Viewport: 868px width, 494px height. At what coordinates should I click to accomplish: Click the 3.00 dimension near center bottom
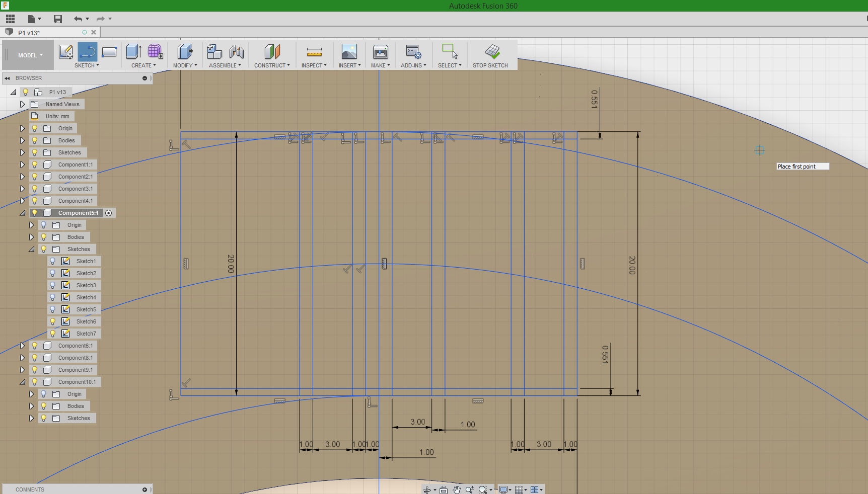pyautogui.click(x=417, y=422)
